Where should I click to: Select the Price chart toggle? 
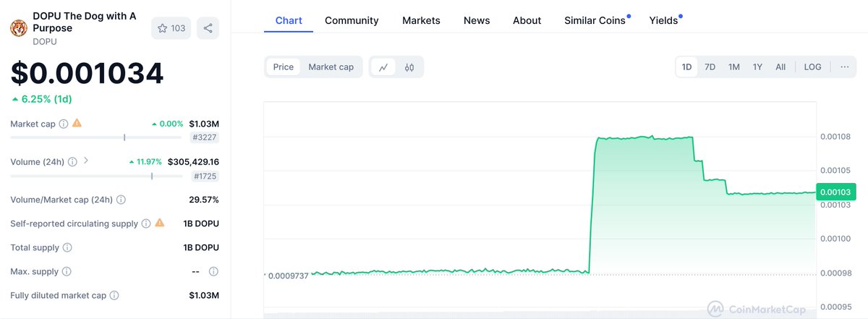(284, 67)
